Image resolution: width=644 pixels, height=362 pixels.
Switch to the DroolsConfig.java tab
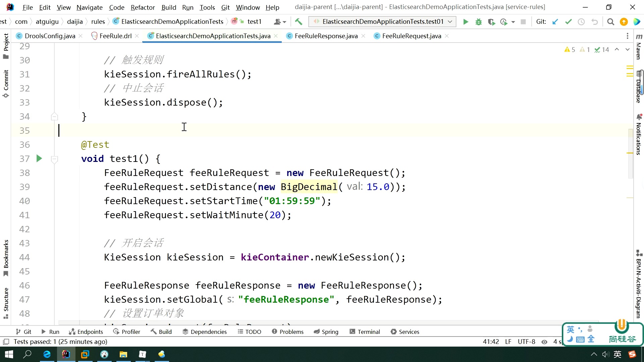50,36
